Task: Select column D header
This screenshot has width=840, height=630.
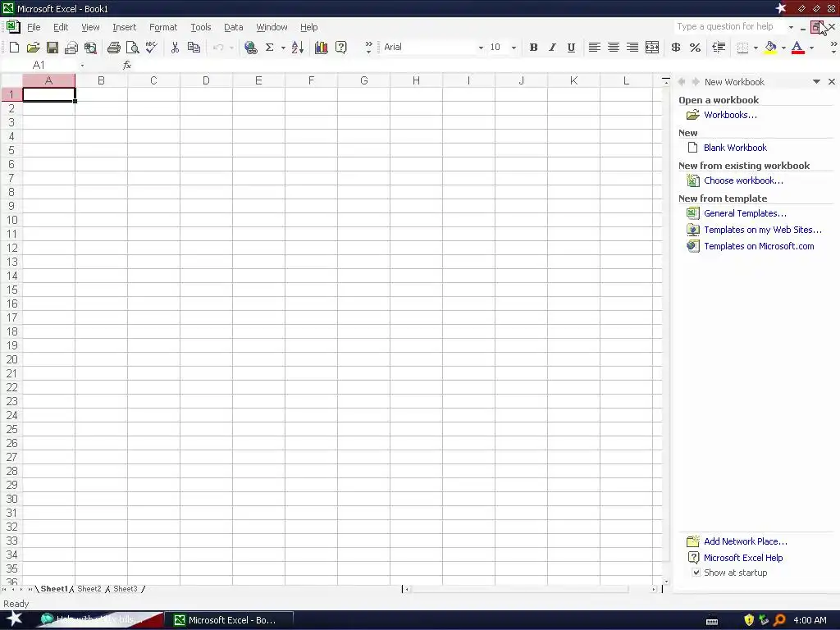Action: pyautogui.click(x=206, y=81)
